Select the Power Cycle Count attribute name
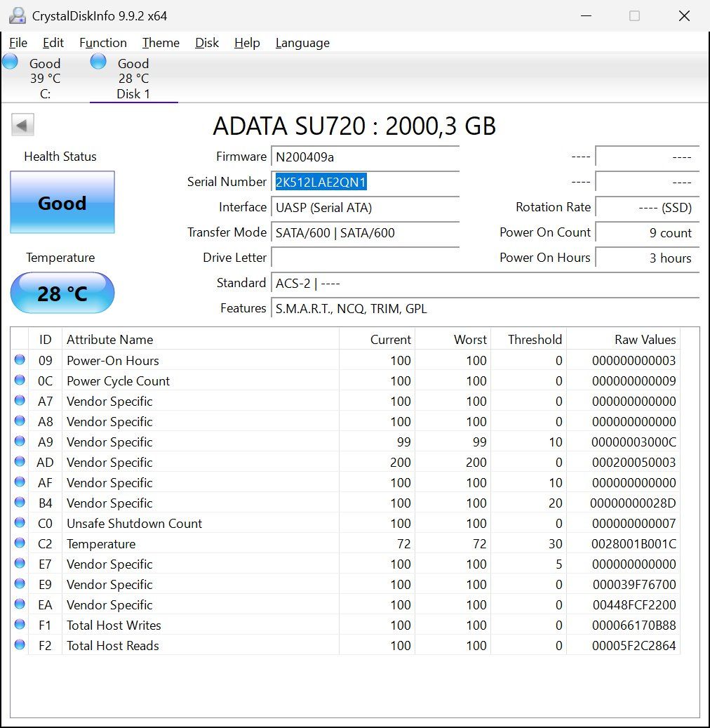Image resolution: width=710 pixels, height=728 pixels. tap(119, 381)
